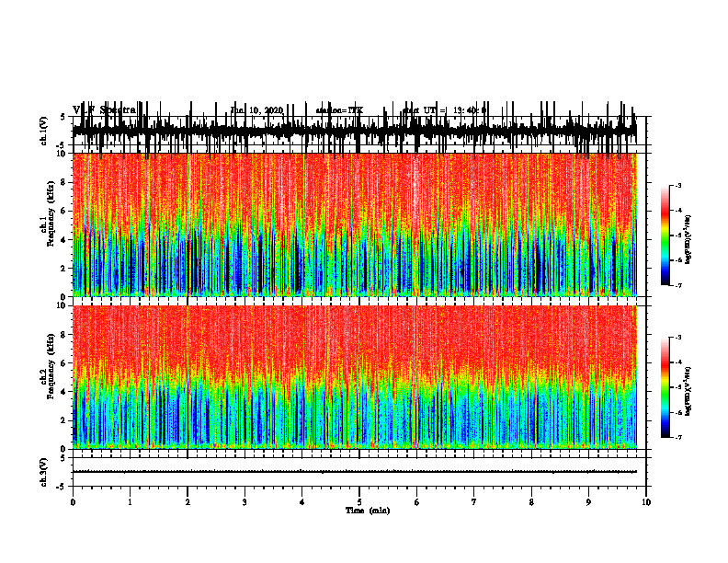Image resolution: width=728 pixels, height=563 pixels.
Task: Click the ch.2 color bar PSD label
Action: pos(688,391)
